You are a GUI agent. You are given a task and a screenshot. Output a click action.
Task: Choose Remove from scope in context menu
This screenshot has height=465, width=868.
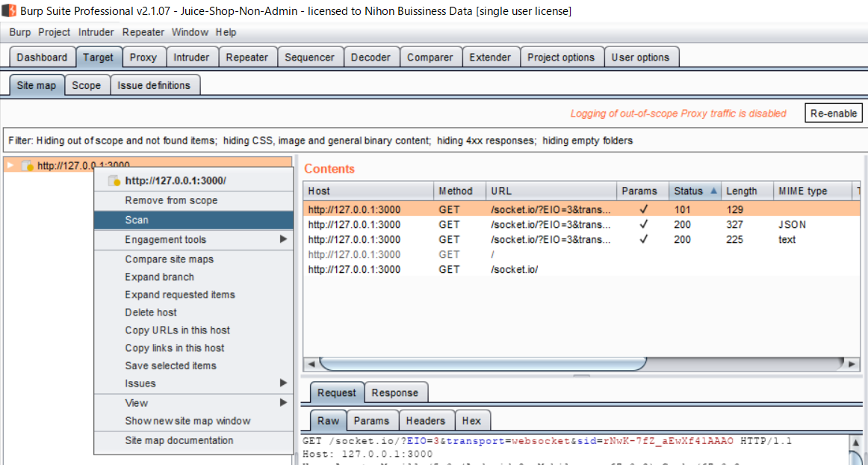point(193,200)
